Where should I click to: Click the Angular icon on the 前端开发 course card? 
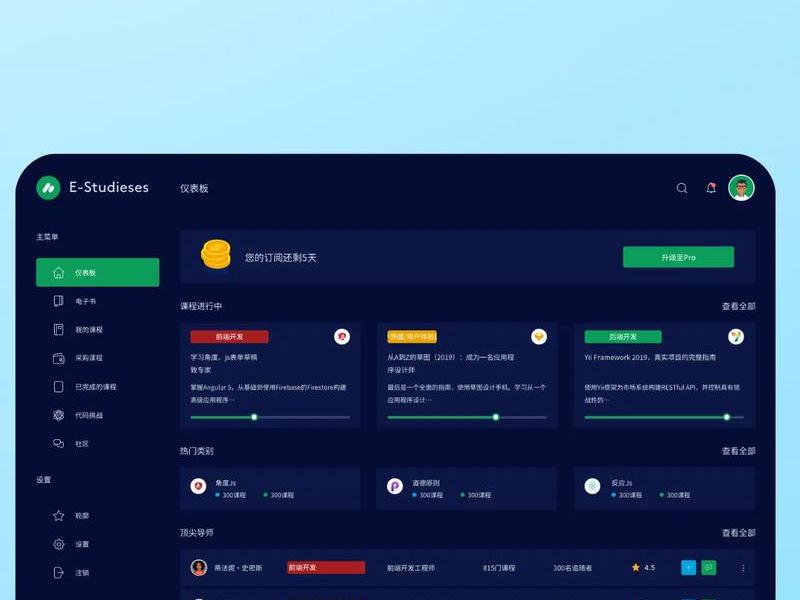(342, 337)
